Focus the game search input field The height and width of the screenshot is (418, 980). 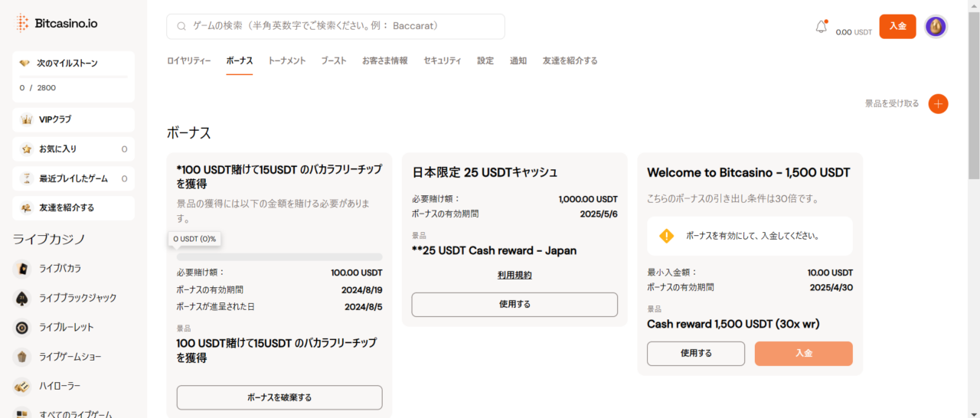(335, 26)
